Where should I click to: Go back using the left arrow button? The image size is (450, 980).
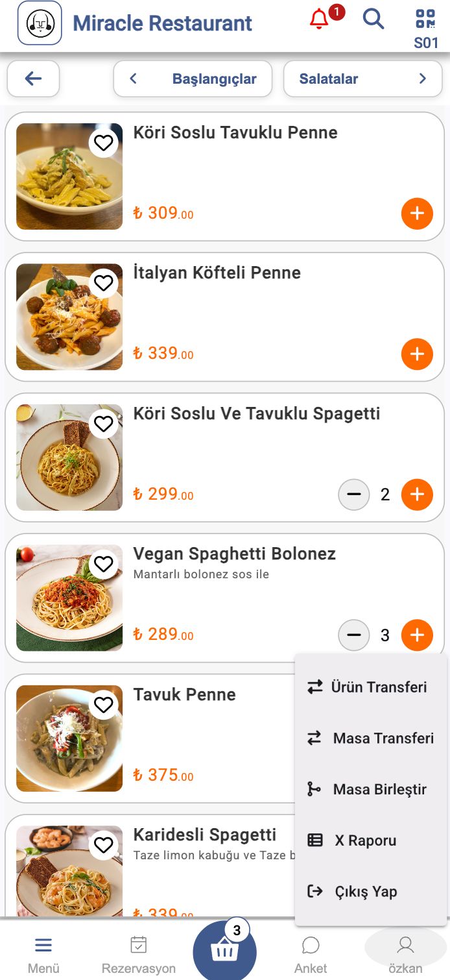33,79
